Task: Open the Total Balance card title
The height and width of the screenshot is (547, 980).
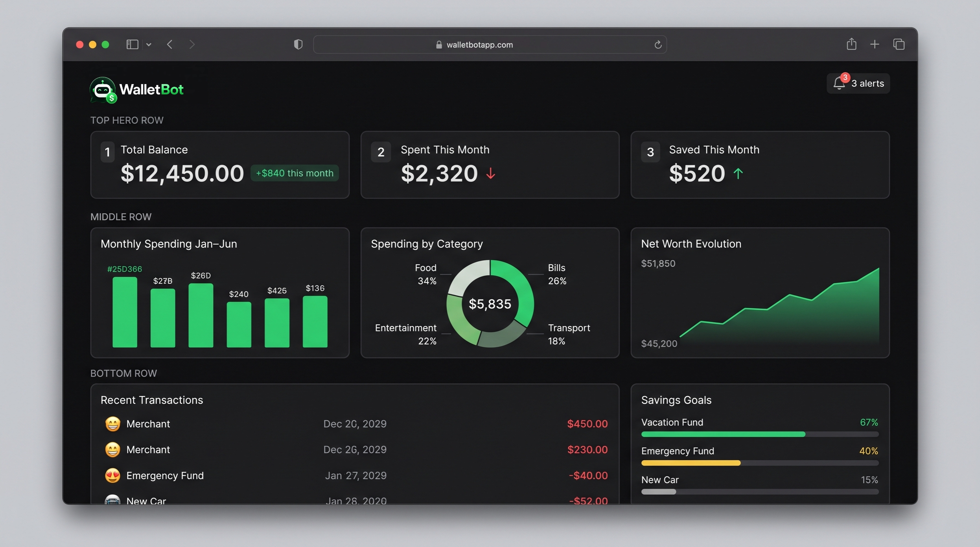Action: 154,150
